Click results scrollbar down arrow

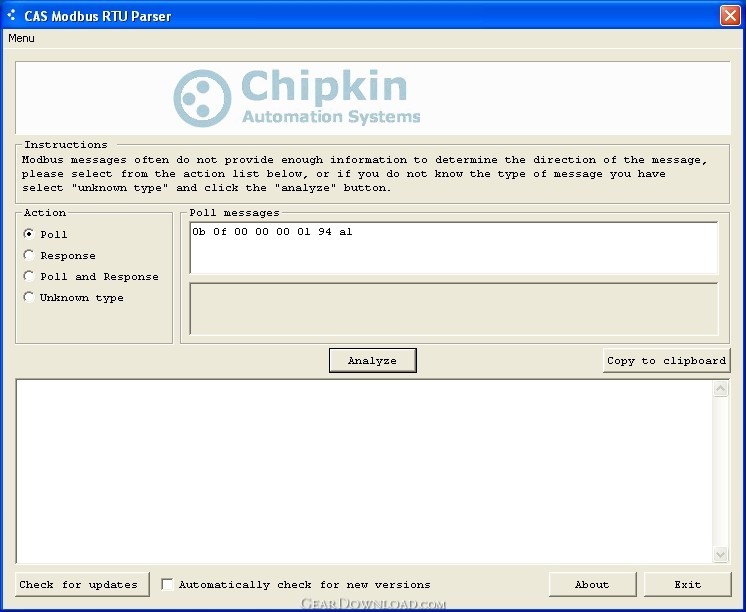click(720, 554)
